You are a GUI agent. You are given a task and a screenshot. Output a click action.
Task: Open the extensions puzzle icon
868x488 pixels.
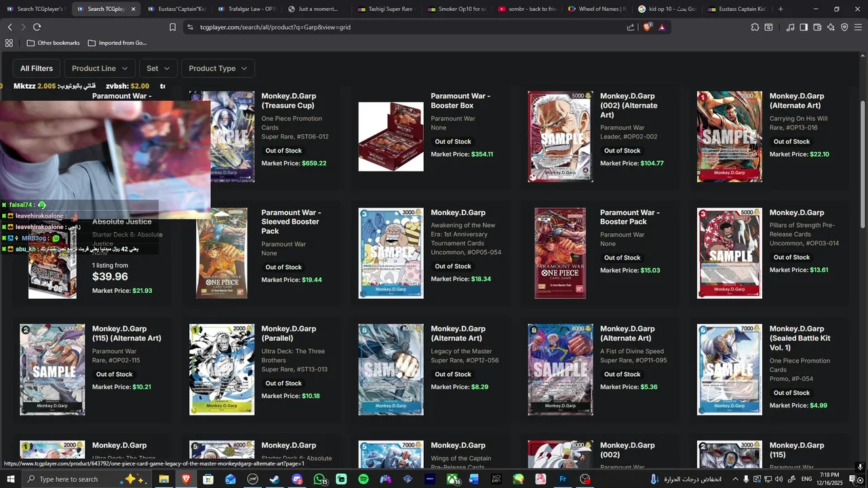click(x=755, y=27)
